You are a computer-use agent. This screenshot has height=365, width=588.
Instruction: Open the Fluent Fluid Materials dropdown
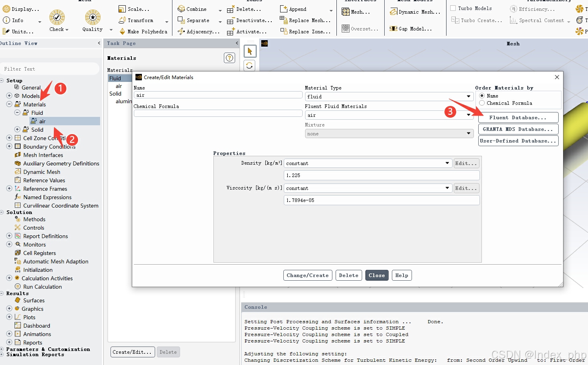point(389,115)
